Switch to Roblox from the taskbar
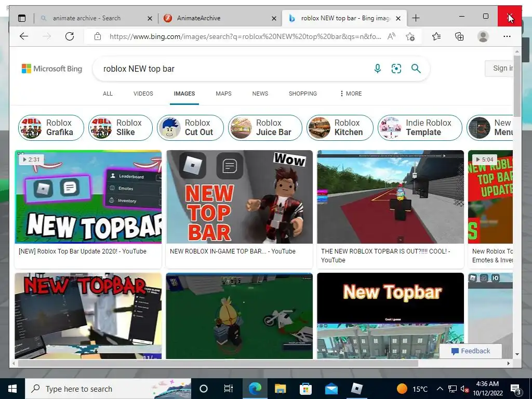Image resolution: width=532 pixels, height=399 pixels. click(x=356, y=388)
